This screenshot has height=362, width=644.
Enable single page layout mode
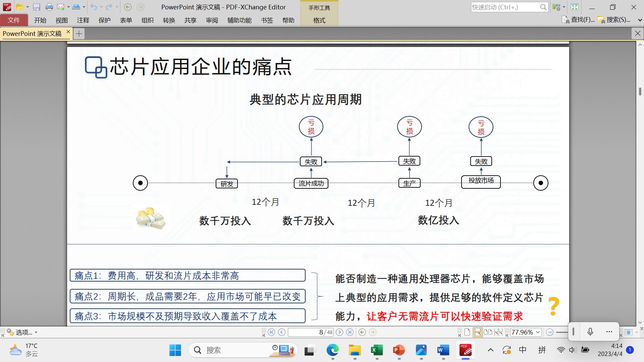click(x=467, y=332)
